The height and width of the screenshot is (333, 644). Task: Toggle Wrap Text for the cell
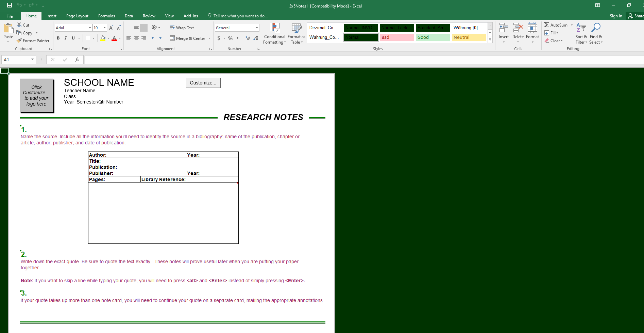[182, 28]
